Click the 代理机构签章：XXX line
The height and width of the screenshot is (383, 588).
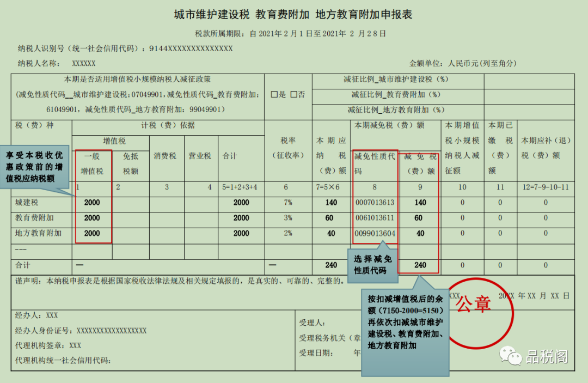[48, 345]
